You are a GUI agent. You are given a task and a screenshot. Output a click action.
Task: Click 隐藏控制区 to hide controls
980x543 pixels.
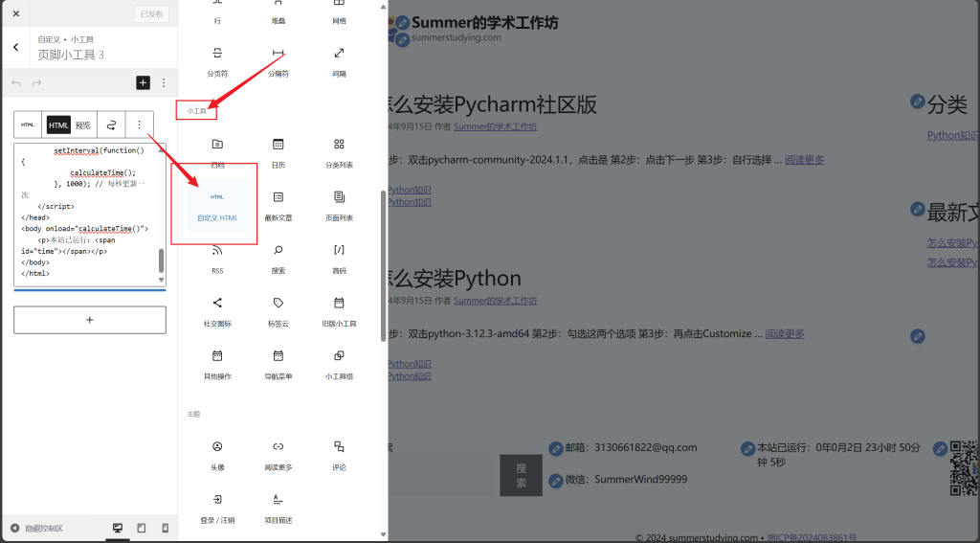point(37,528)
